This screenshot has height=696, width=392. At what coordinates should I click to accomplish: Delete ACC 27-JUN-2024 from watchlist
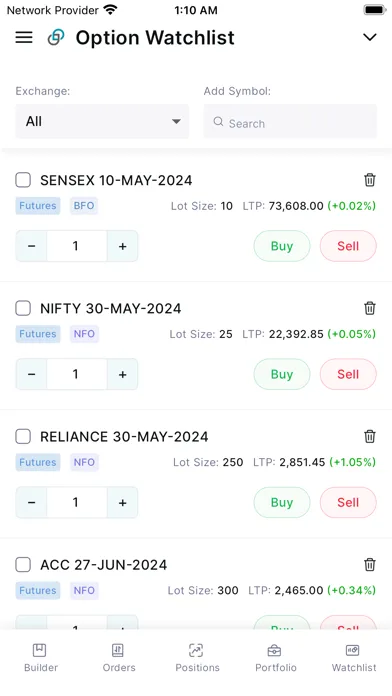(x=370, y=565)
